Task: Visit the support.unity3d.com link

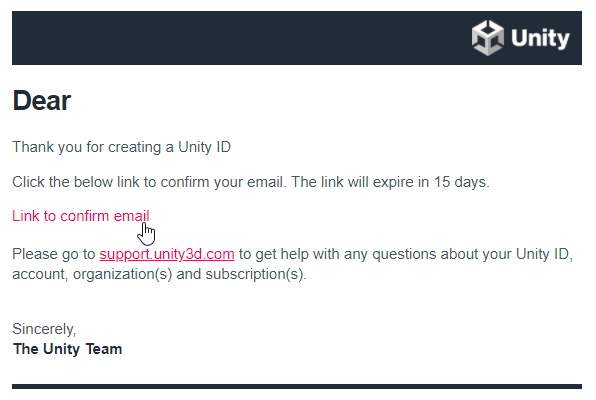Action: coord(167,254)
